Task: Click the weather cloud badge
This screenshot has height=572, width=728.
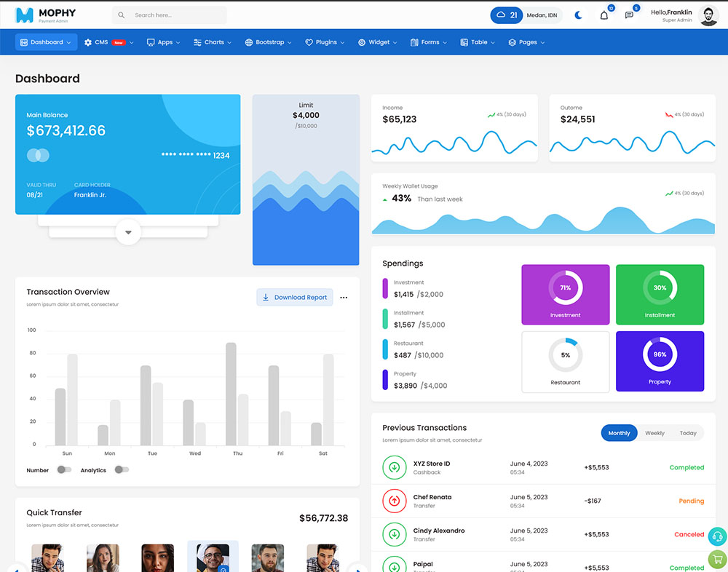Action: tap(507, 15)
